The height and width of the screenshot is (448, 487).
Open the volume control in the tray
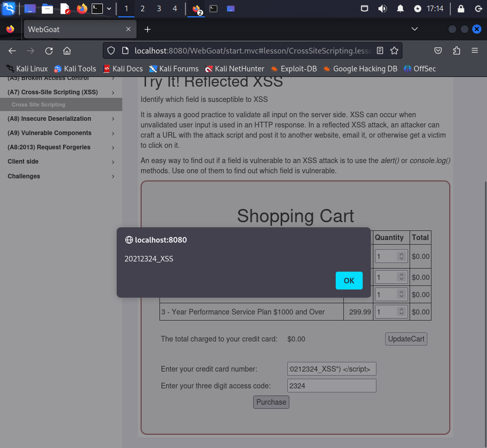[x=382, y=8]
